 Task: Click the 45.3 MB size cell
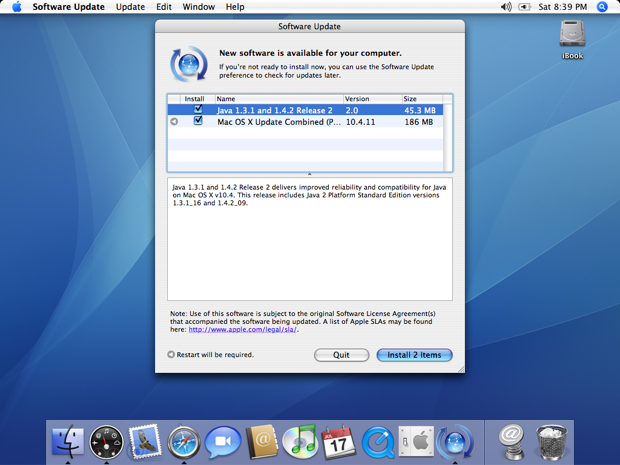click(x=420, y=110)
